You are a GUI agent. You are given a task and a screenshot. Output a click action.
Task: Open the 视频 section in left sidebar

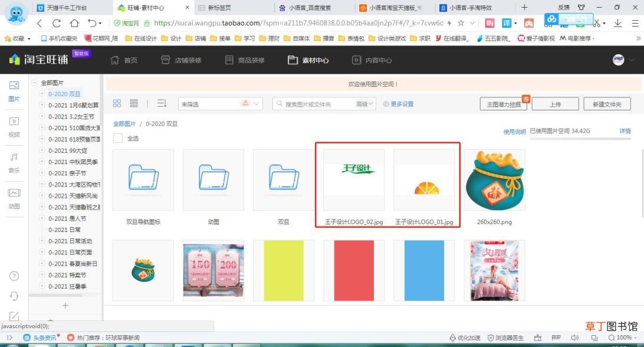[x=14, y=127]
